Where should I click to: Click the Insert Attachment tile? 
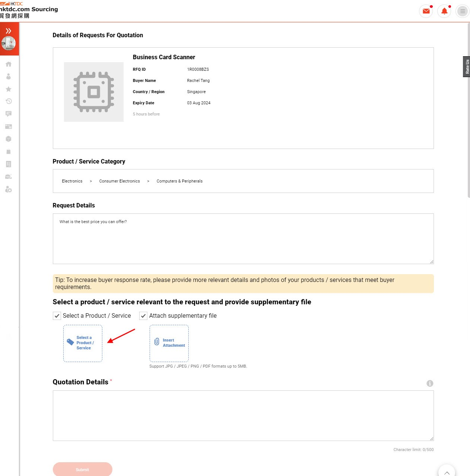coord(169,343)
